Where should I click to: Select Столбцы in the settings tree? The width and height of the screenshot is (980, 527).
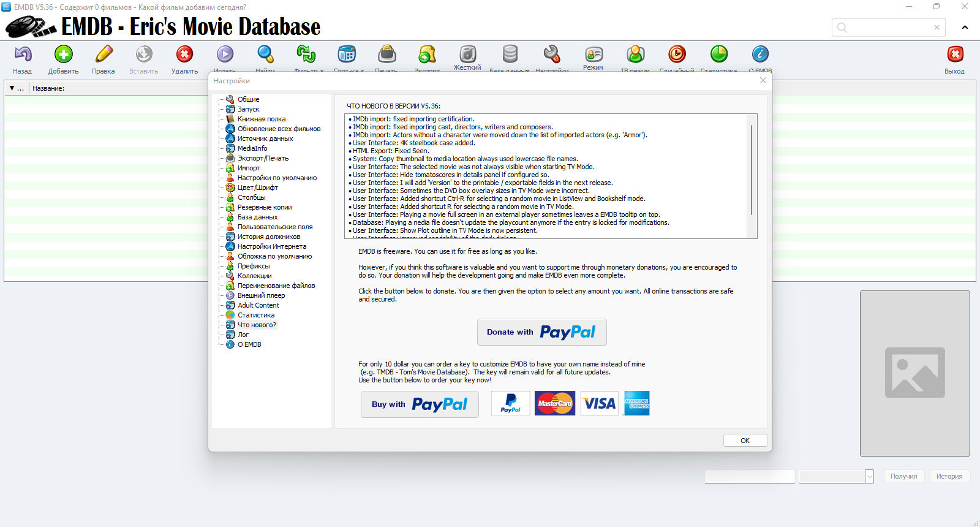252,197
